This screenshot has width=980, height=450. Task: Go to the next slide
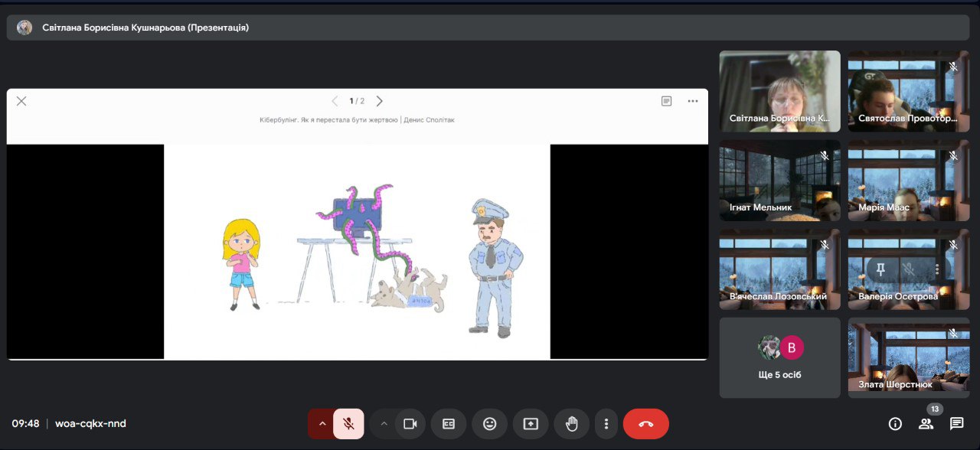pyautogui.click(x=380, y=101)
